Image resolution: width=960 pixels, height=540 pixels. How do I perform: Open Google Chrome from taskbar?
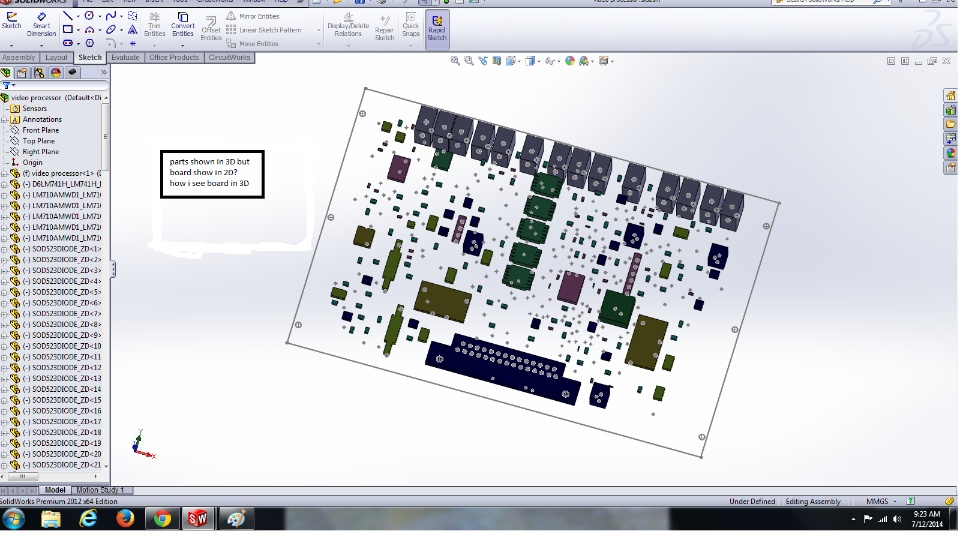pyautogui.click(x=162, y=519)
